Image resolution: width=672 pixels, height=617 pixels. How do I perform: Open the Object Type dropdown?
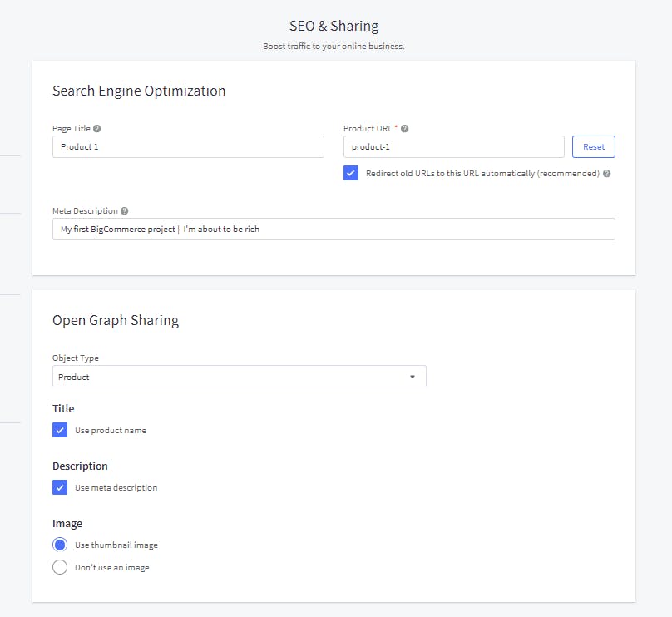pyautogui.click(x=239, y=376)
